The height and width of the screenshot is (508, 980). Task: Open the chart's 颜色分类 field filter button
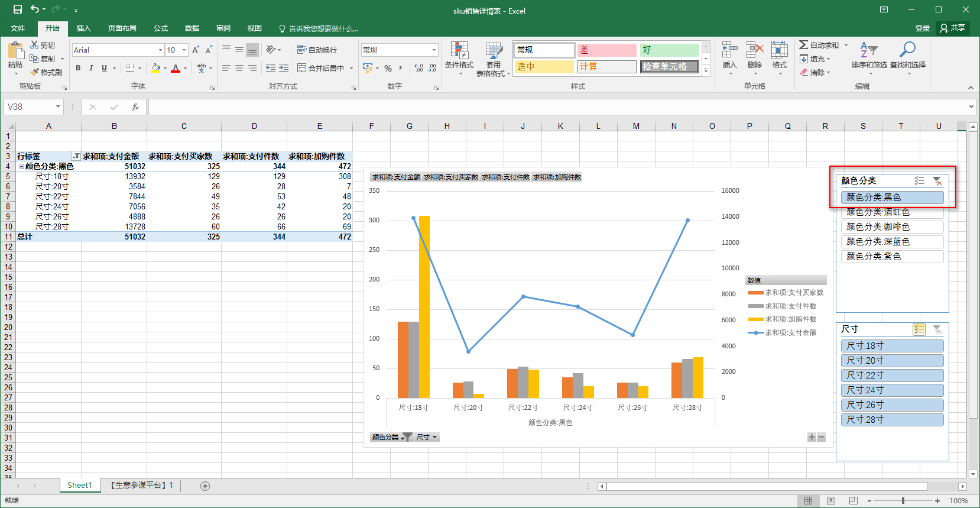coord(391,437)
